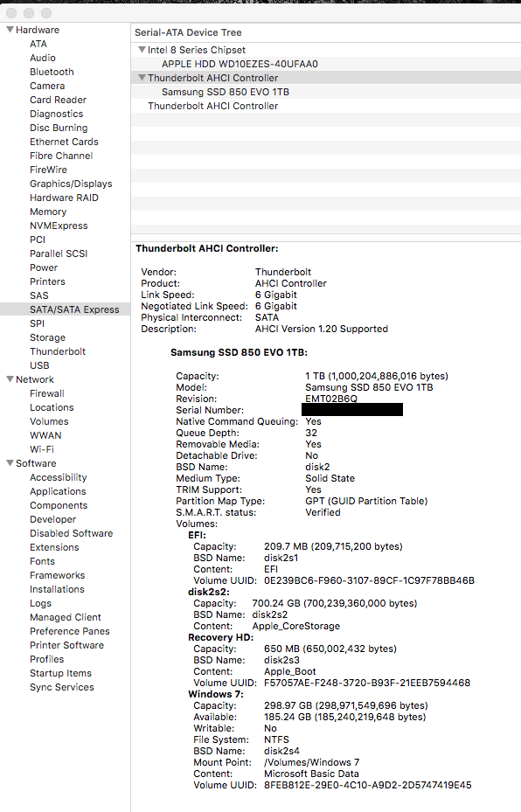Open Preference Panes section
The height and width of the screenshot is (812, 521).
69,631
